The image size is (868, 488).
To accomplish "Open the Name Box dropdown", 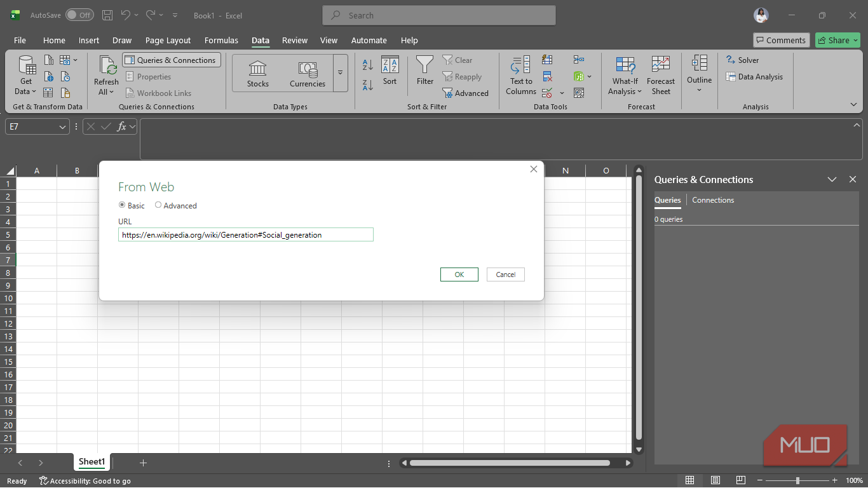I will click(62, 127).
